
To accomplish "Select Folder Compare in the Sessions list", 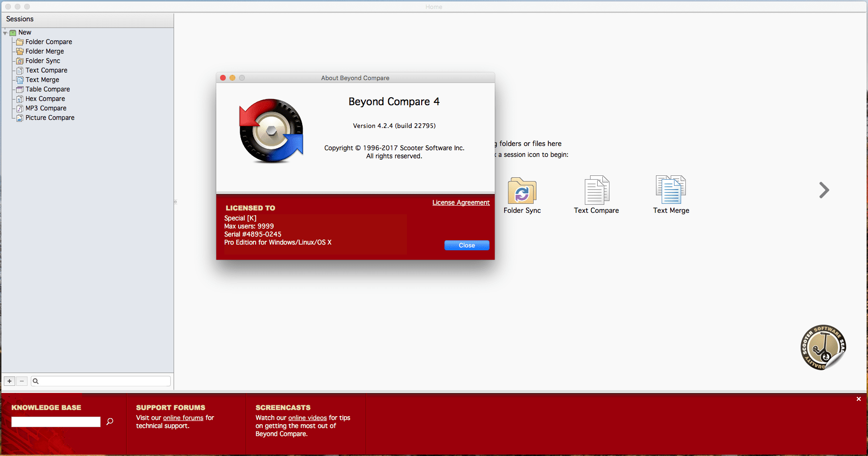I will (49, 42).
